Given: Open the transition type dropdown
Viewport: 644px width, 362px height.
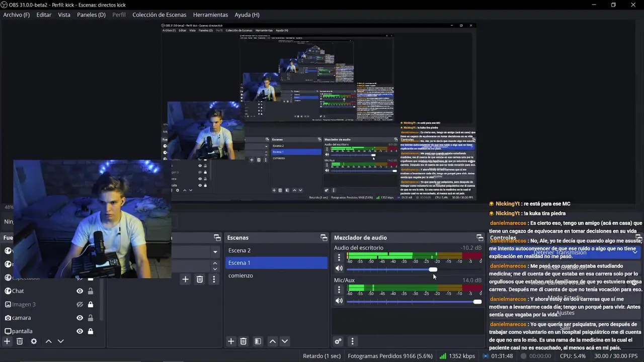Looking at the screenshot, I should pos(215,252).
